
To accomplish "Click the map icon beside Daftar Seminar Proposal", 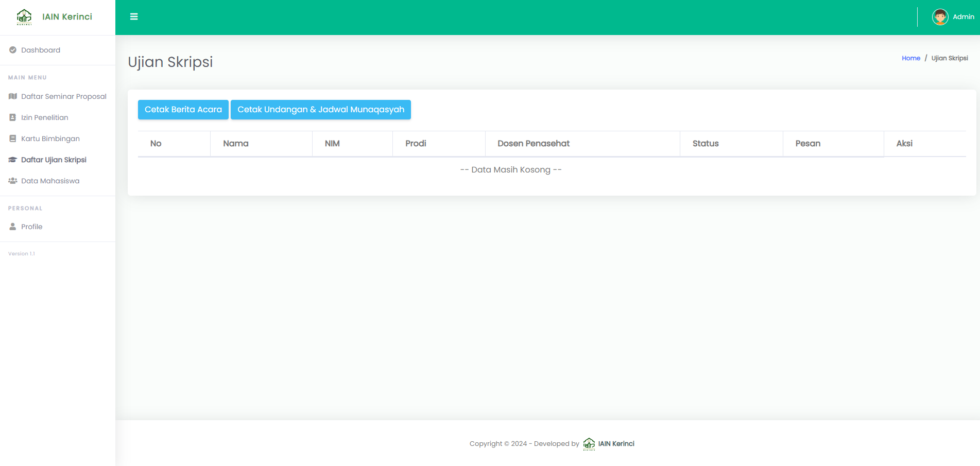I will [x=13, y=96].
